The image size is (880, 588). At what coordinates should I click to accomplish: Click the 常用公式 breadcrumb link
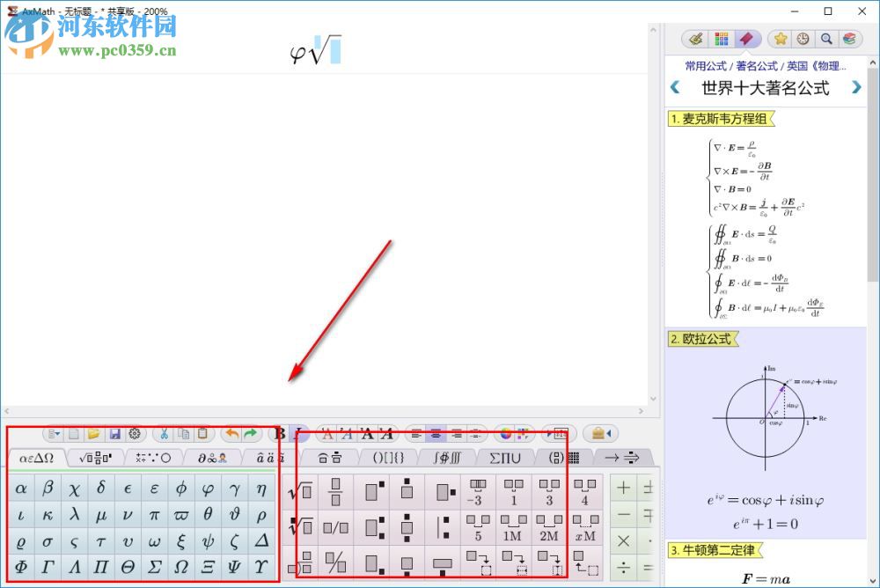click(704, 66)
